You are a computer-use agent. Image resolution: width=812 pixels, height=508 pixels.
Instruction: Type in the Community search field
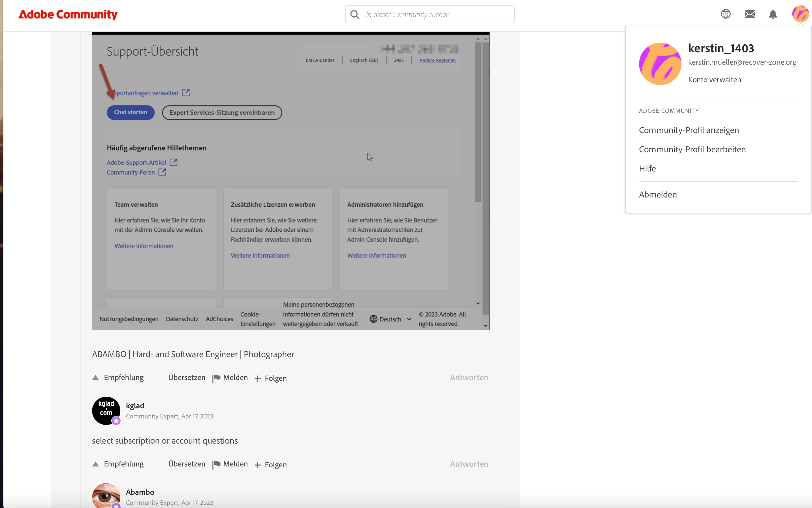(437, 14)
